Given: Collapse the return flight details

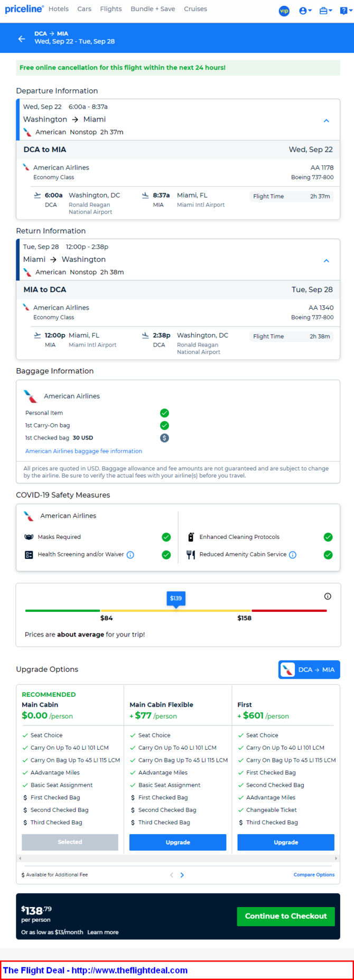Looking at the screenshot, I should (327, 261).
